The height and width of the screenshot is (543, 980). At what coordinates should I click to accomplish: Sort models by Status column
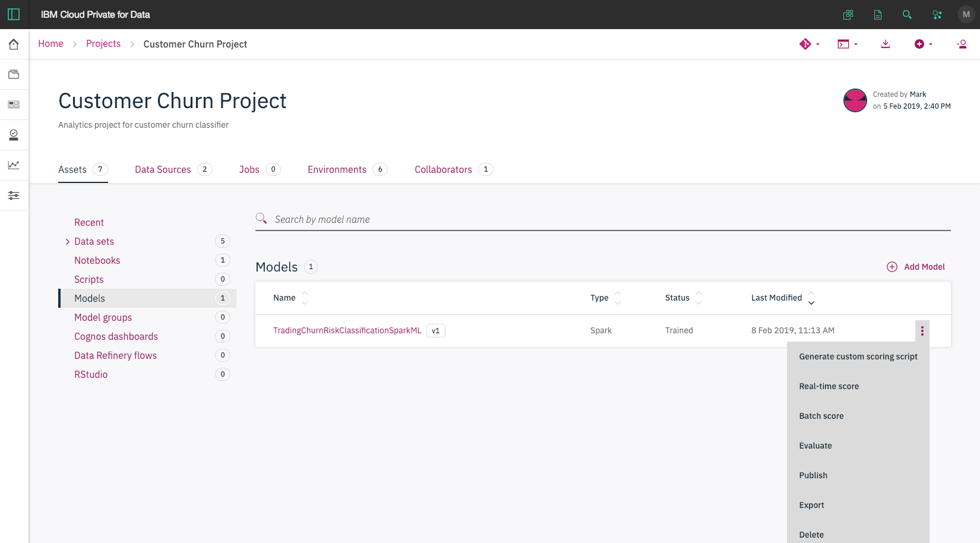click(x=683, y=298)
